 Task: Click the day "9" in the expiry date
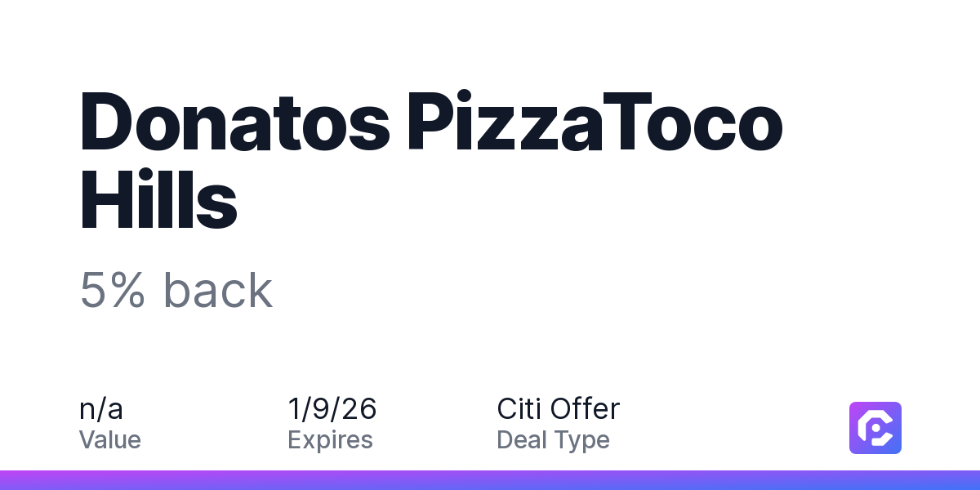point(321,408)
